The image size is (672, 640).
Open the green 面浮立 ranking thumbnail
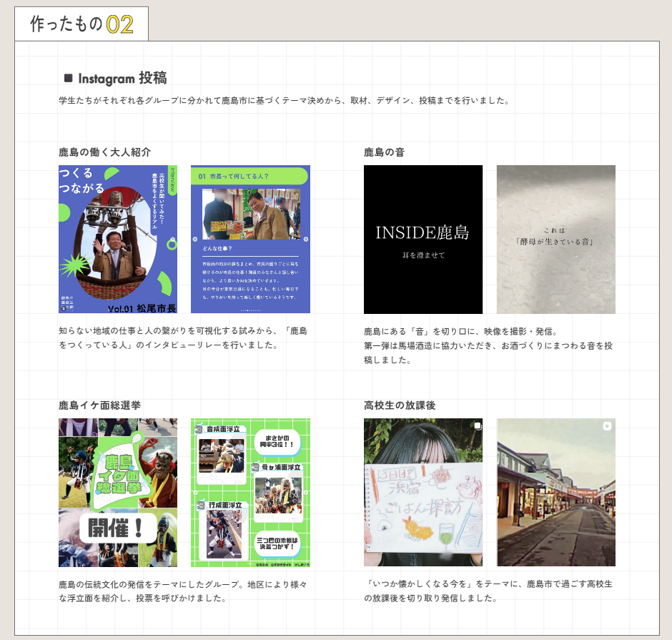pyautogui.click(x=250, y=493)
